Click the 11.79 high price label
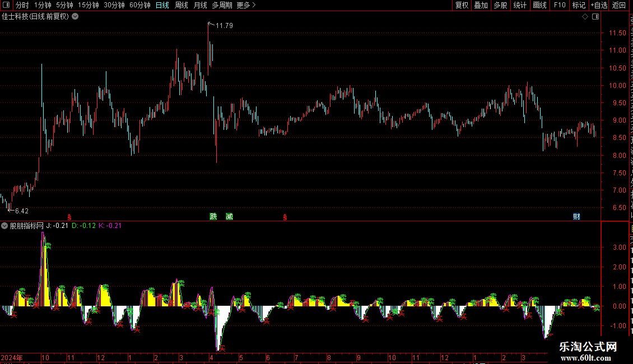633x364 pixels. tap(224, 26)
